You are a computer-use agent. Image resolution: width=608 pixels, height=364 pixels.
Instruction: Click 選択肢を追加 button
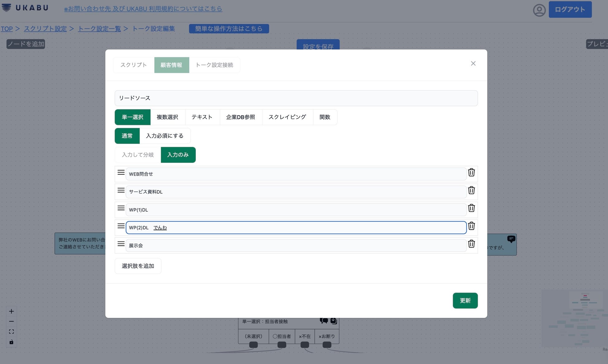point(138,266)
